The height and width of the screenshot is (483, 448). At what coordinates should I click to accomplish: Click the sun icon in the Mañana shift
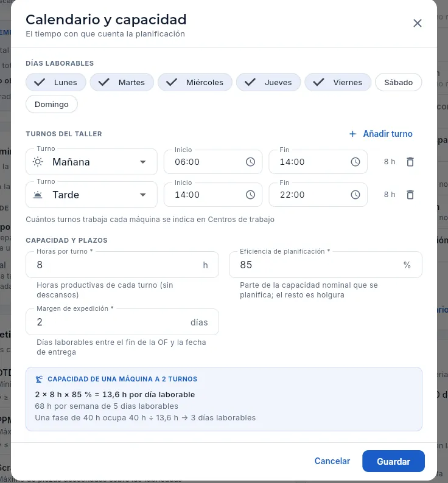[x=38, y=162]
